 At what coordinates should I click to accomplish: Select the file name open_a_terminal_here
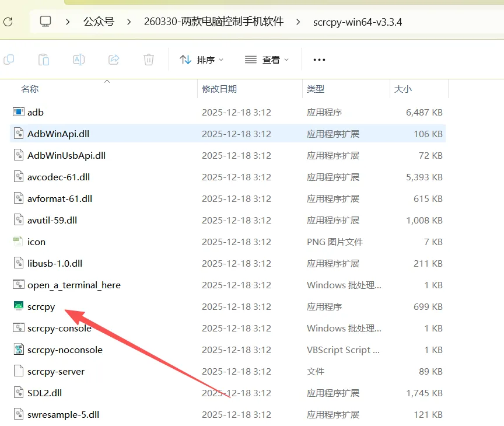74,285
